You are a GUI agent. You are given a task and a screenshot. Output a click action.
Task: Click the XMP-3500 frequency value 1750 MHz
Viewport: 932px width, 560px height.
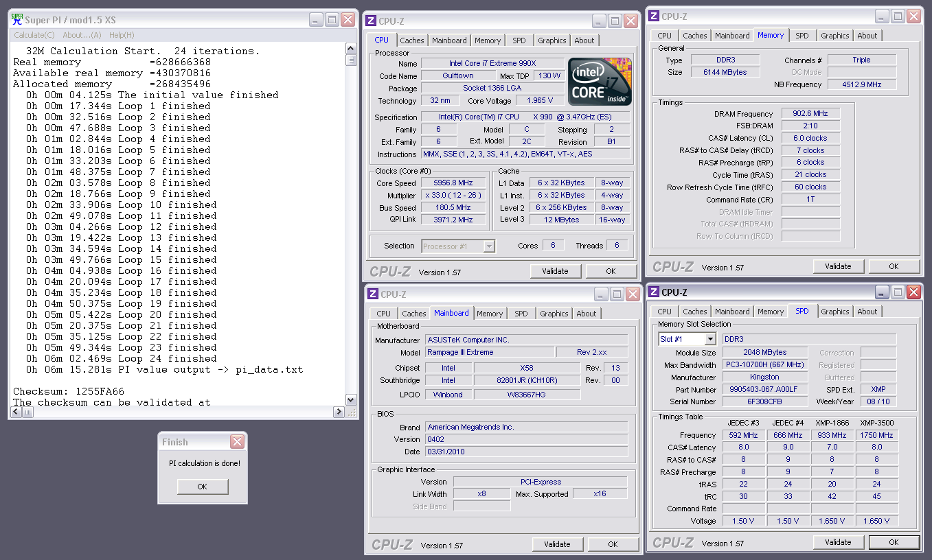(876, 435)
